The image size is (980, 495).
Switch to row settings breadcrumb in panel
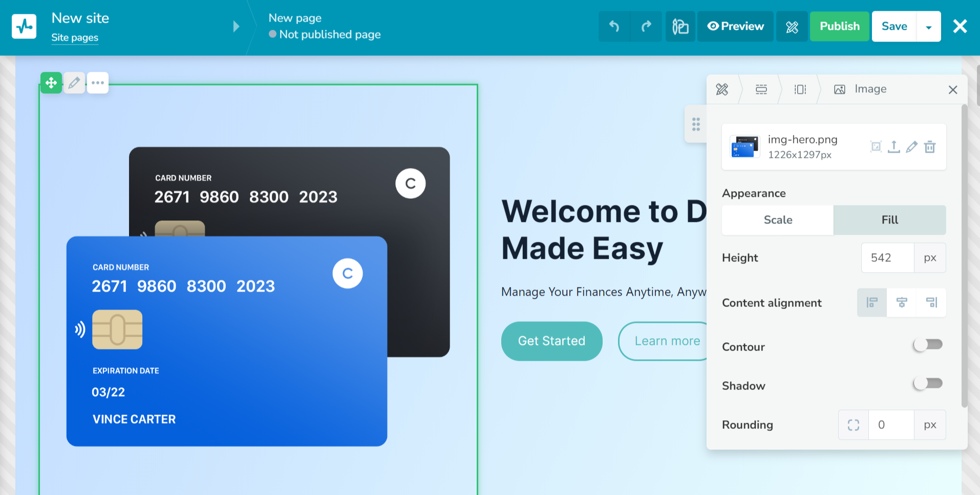[761, 90]
